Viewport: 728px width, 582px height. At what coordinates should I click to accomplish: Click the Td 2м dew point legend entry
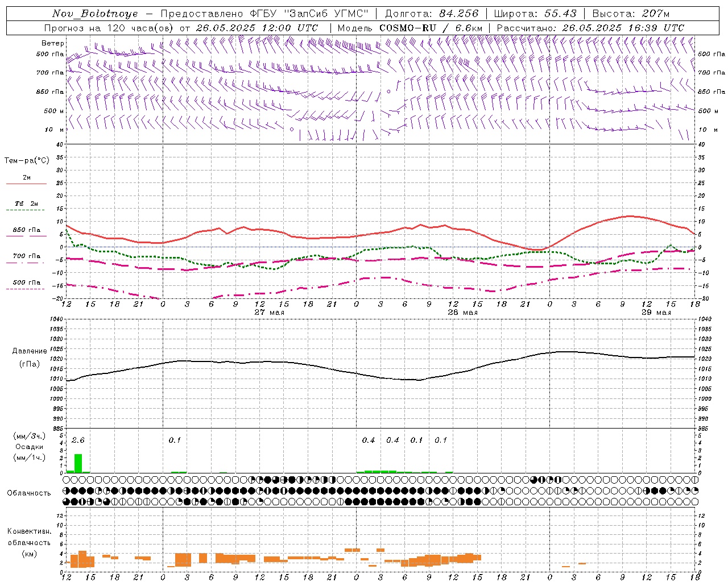tap(27, 203)
